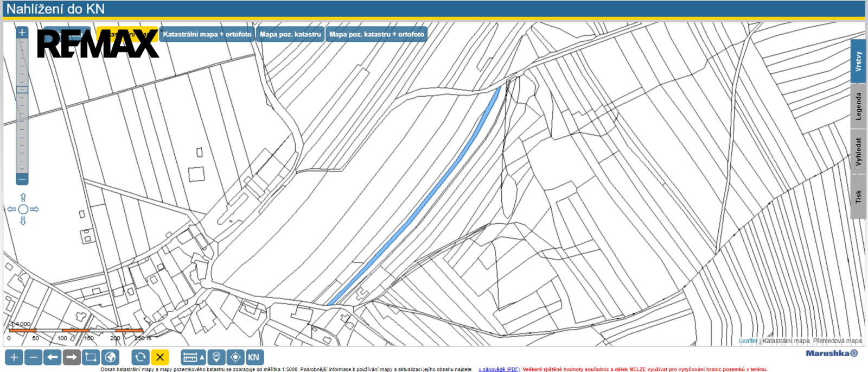The height and width of the screenshot is (372, 868).
Task: Select Mapa poz. katastru + ortofoto
Action: (x=376, y=34)
